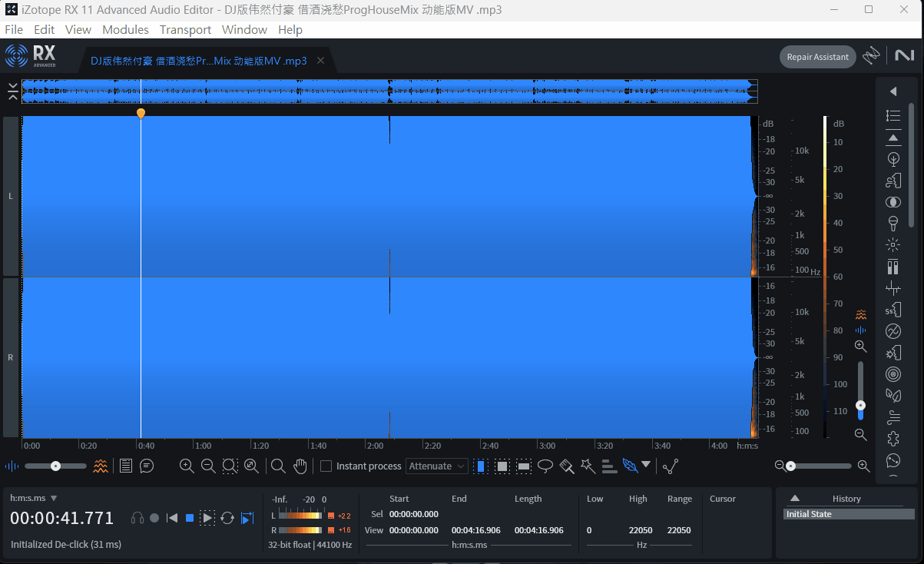Pick the Brush selection tool

click(x=567, y=466)
